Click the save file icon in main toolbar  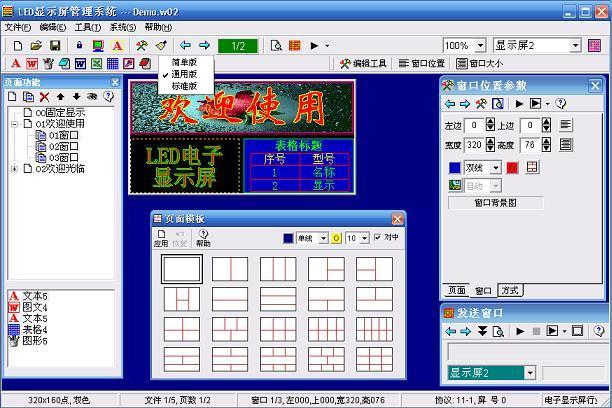pyautogui.click(x=55, y=46)
